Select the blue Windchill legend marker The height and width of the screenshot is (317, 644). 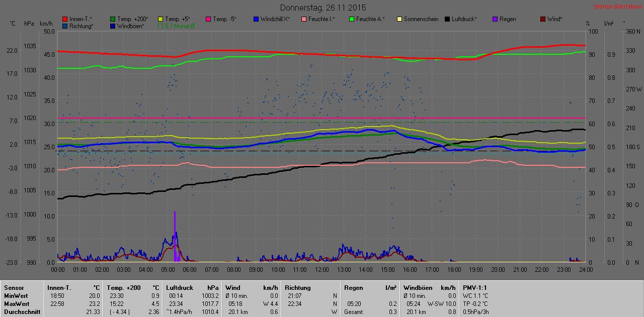click(x=256, y=19)
